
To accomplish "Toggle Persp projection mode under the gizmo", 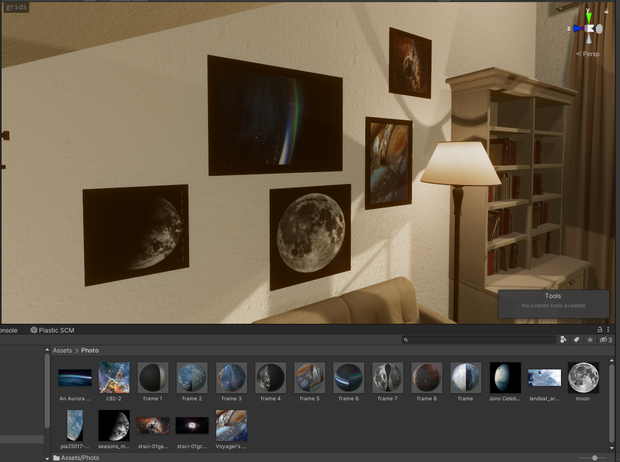I will click(588, 54).
